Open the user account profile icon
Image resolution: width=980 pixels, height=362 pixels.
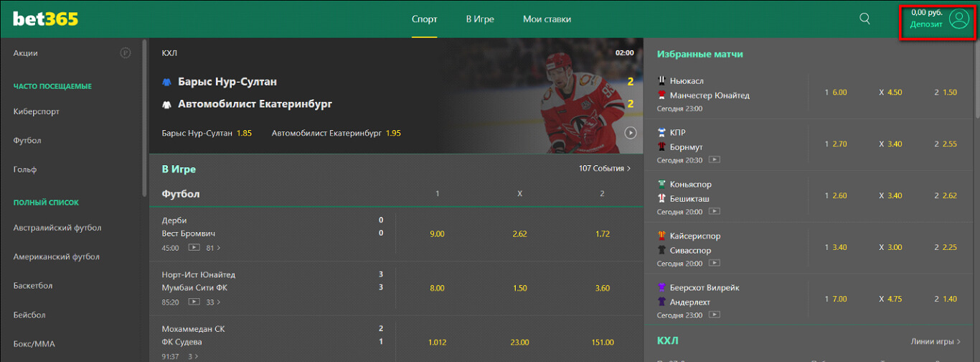pos(959,19)
